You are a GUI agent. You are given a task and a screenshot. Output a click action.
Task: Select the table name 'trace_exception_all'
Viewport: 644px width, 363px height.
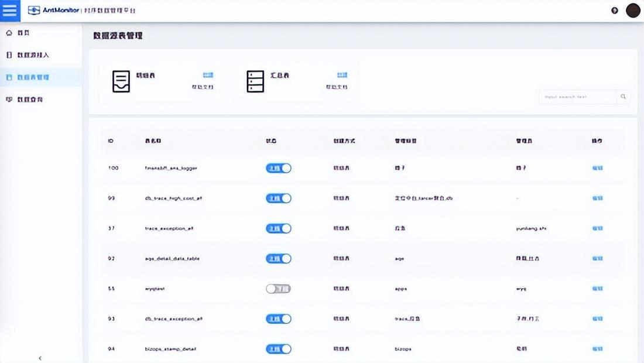click(x=169, y=228)
